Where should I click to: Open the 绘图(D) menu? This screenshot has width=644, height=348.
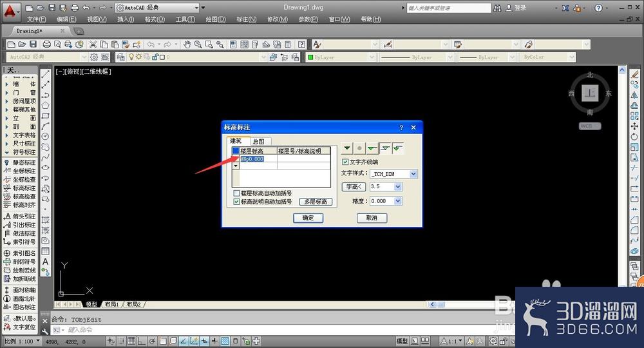216,19
